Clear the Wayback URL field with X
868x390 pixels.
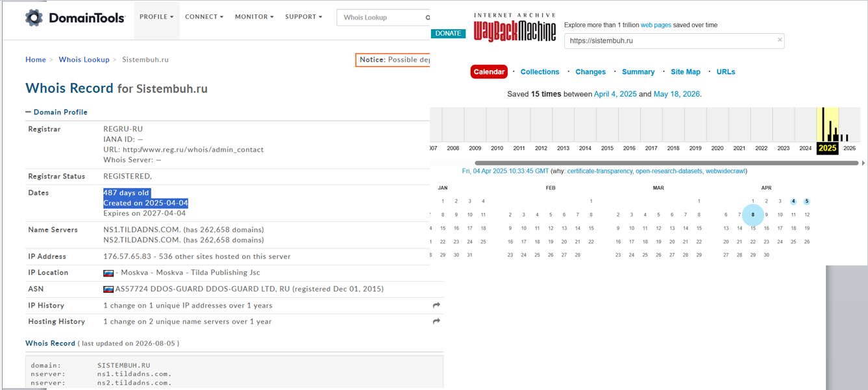coord(780,40)
